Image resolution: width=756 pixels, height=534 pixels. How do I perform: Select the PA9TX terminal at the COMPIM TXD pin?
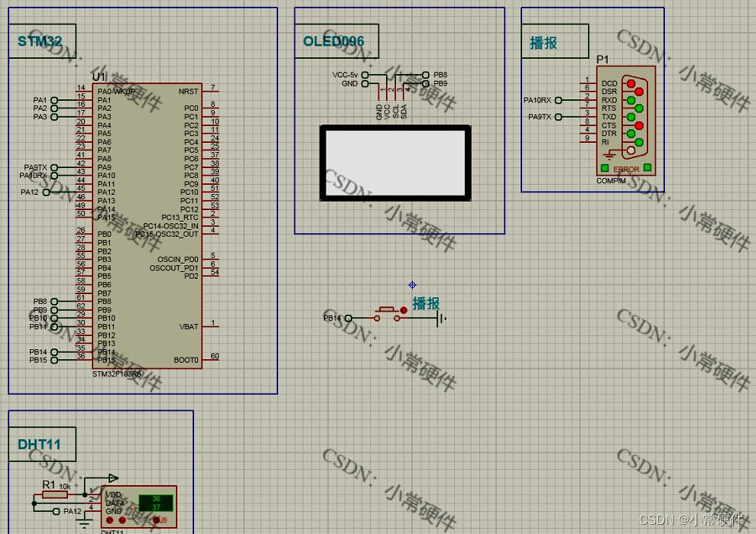[x=558, y=117]
